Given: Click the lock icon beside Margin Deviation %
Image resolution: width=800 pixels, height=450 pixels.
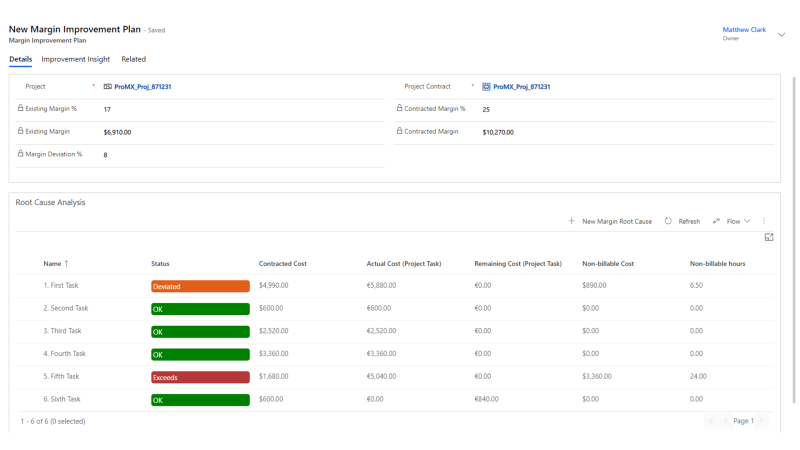Looking at the screenshot, I should pos(20,154).
